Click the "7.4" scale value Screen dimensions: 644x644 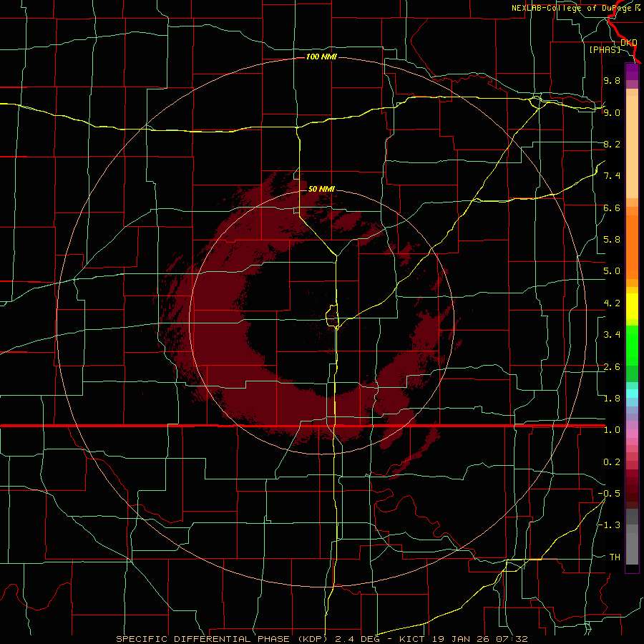[612, 176]
